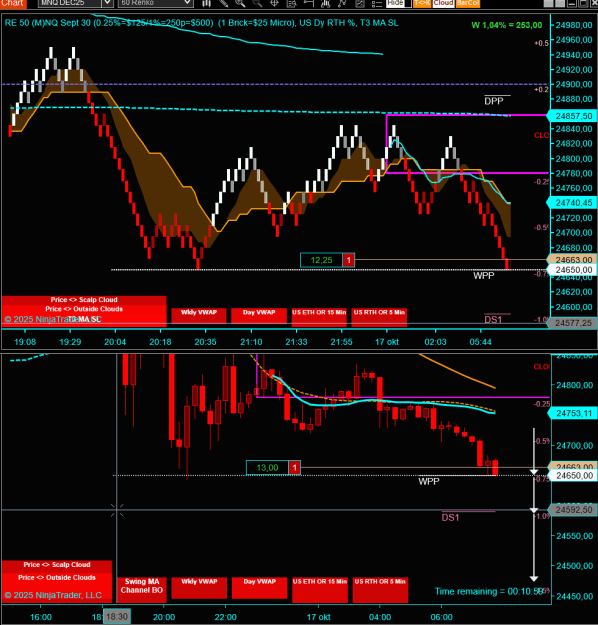Click the red quantity 1 box beside 13,00
Viewport: 598px width, 625px height.
(x=294, y=468)
